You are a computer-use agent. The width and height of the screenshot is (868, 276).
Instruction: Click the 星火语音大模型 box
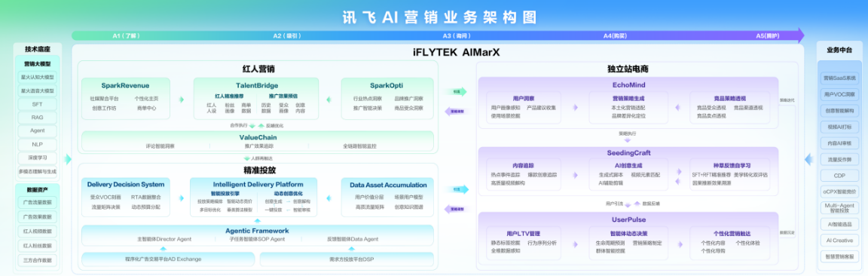38,90
